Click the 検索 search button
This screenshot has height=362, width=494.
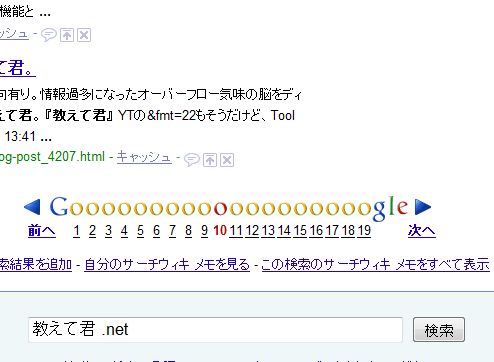point(439,330)
